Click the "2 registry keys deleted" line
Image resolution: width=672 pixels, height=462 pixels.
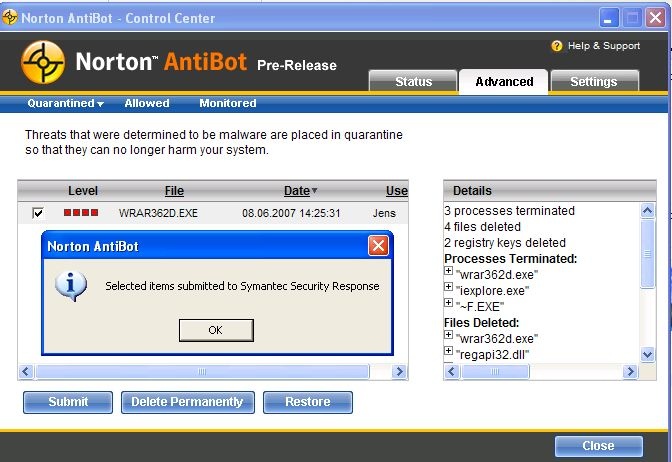point(505,243)
